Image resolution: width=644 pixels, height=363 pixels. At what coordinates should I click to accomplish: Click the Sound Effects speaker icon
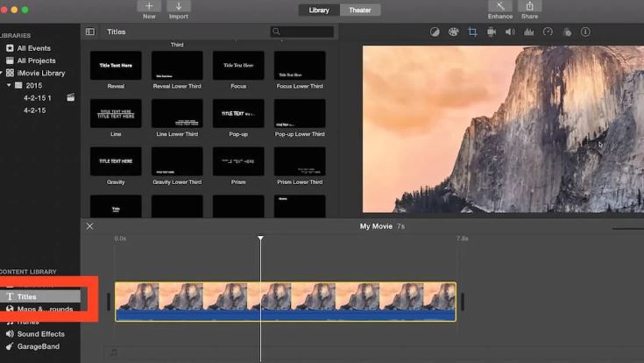coord(10,334)
